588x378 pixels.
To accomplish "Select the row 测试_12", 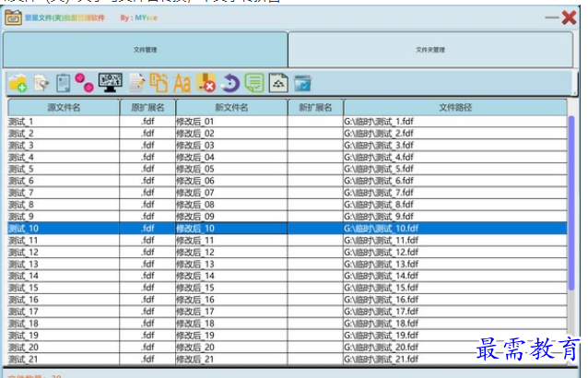I will coord(288,253).
